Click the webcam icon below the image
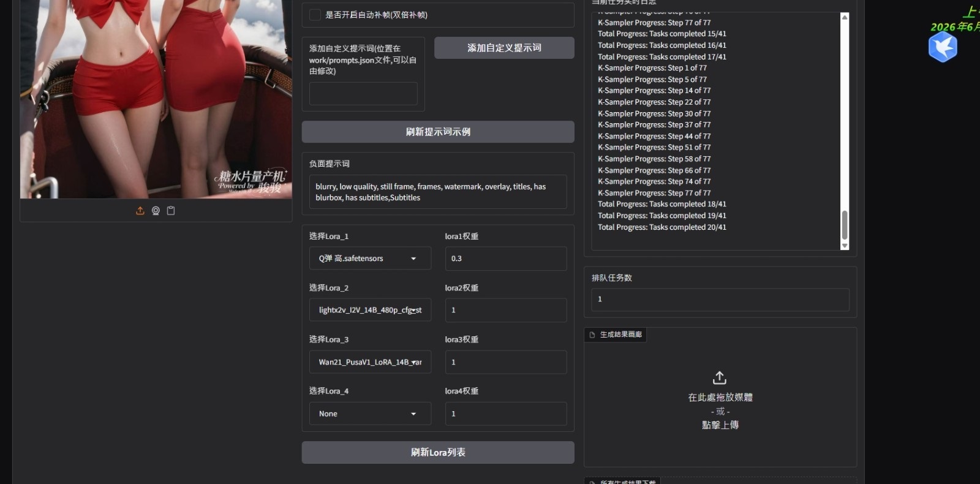 coord(156,211)
